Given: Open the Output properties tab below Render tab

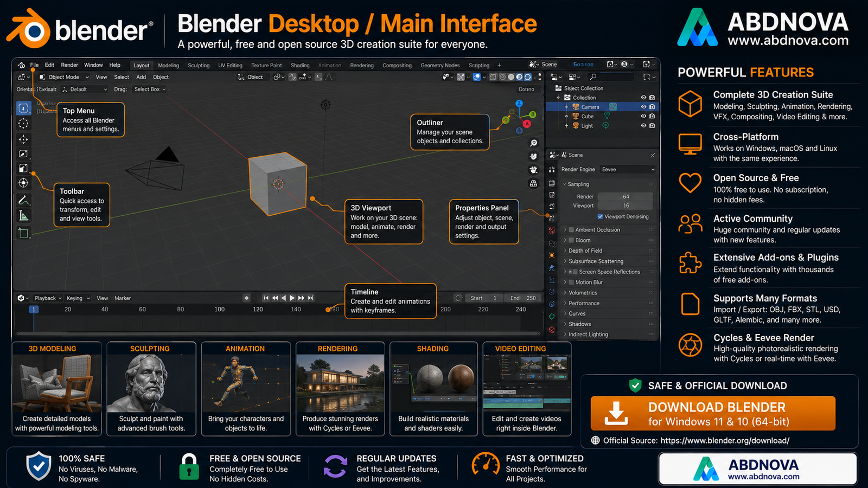Looking at the screenshot, I should tap(552, 195).
